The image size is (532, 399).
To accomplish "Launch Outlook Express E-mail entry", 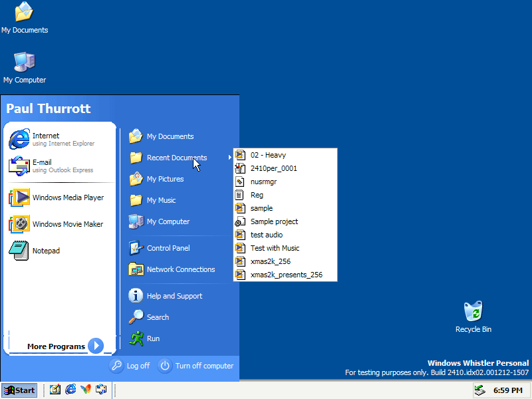I will click(x=53, y=166).
